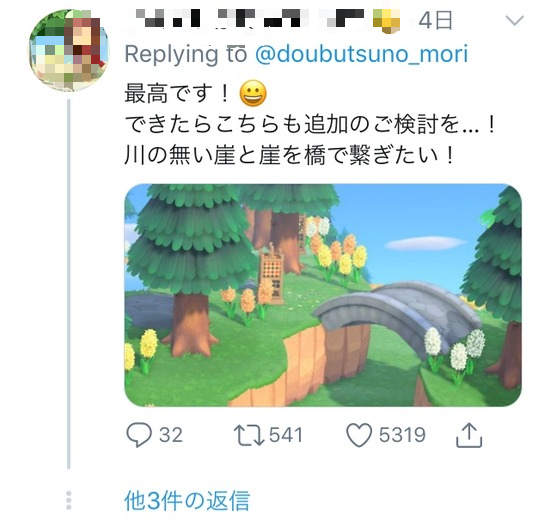Click the reply count 32
Screen dimensions: 550x527
171,435
